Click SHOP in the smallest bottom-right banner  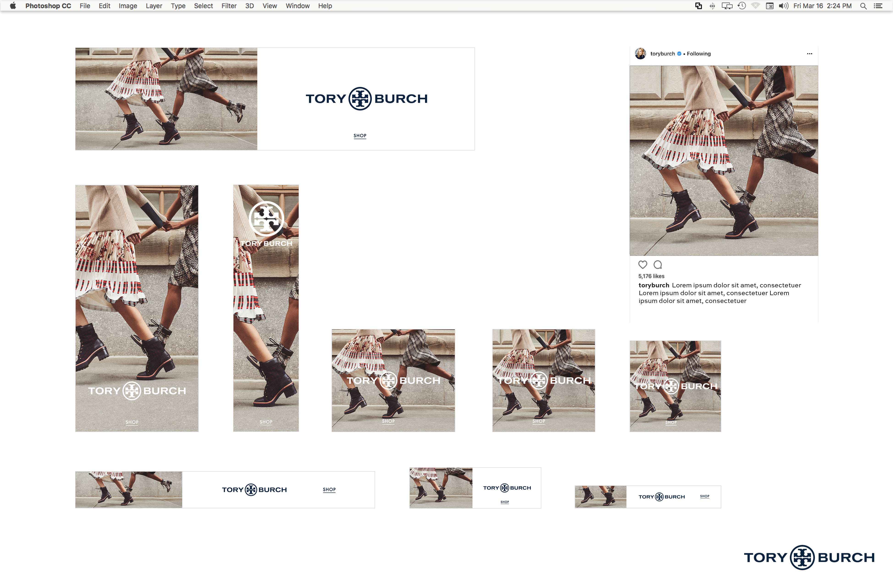tap(705, 496)
